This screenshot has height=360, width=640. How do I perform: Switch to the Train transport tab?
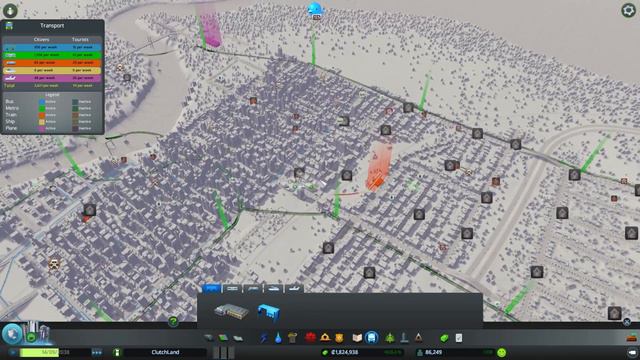pos(253,288)
